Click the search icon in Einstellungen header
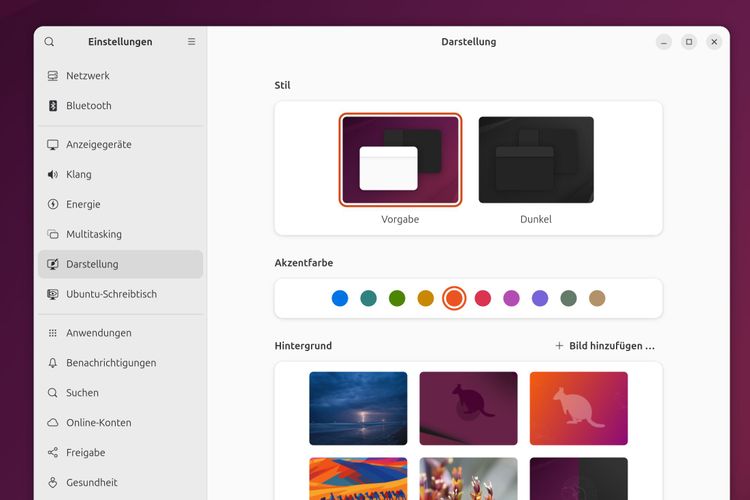This screenshot has width=750, height=500. tap(49, 42)
